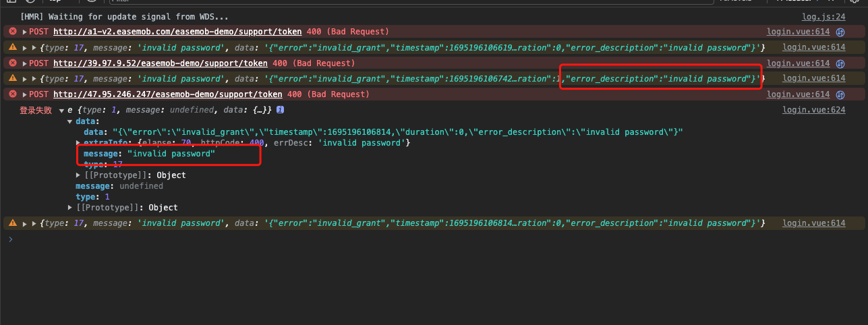This screenshot has height=325, width=868.
Task: Expand the POST a1-v2.easemob.com error entry
Action: (25, 32)
